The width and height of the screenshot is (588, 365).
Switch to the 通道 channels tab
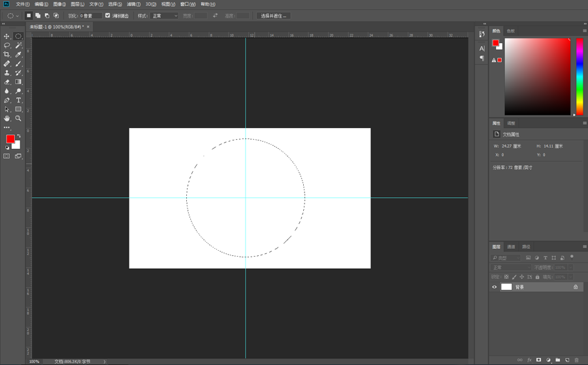click(x=511, y=247)
